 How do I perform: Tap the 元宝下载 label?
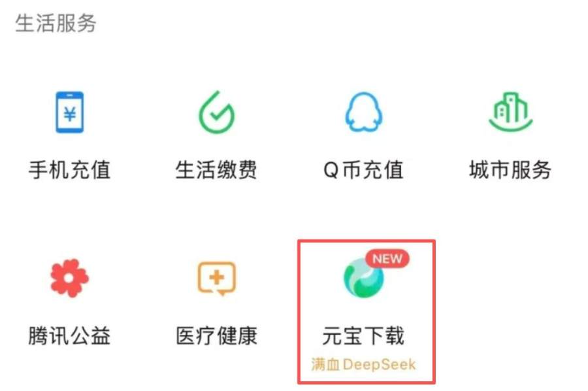click(x=363, y=335)
